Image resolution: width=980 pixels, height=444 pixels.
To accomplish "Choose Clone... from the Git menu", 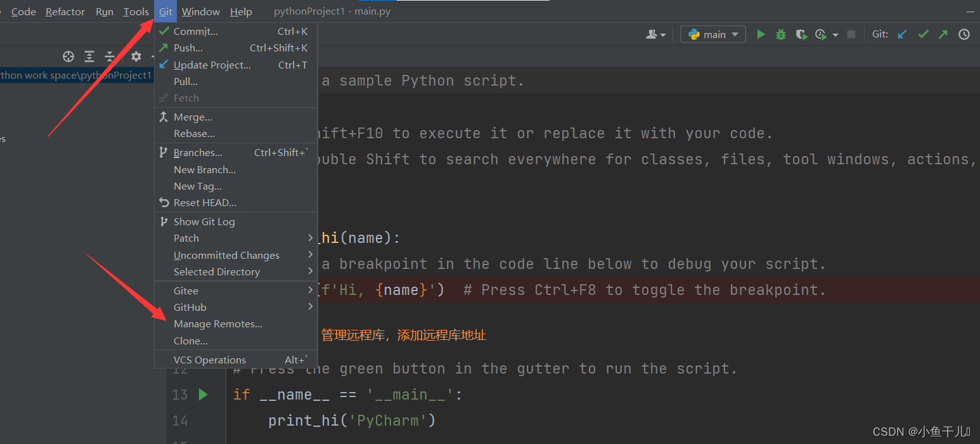I will click(236, 341).
